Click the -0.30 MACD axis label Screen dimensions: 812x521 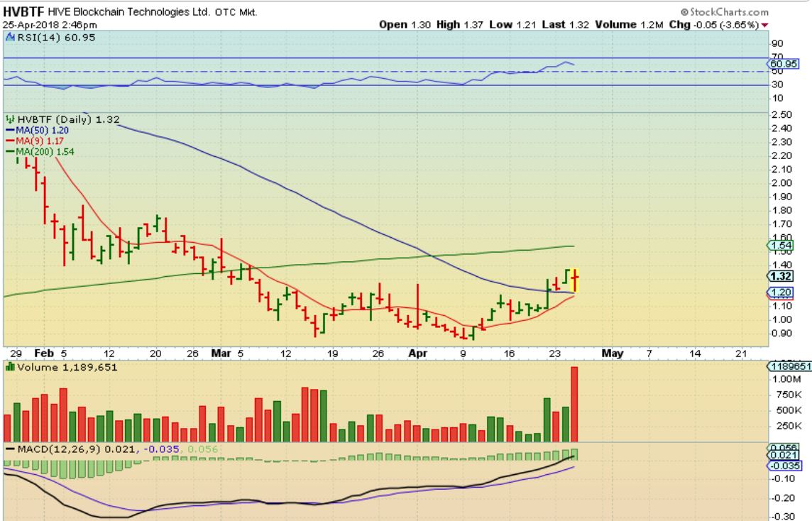point(784,516)
